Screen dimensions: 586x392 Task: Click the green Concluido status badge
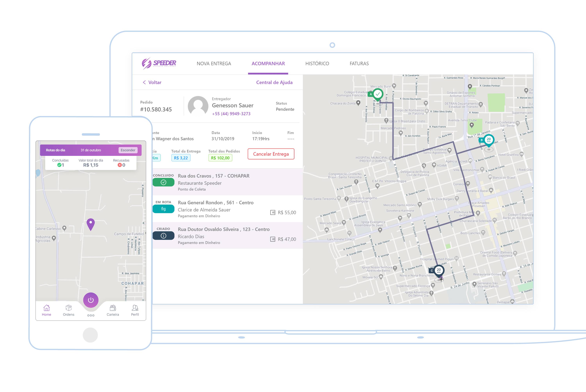(x=163, y=182)
